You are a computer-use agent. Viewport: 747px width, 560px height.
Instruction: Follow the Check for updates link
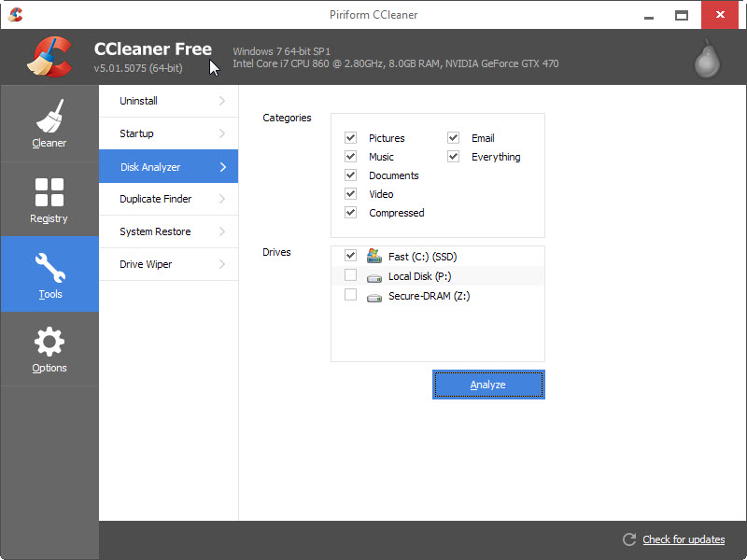684,539
